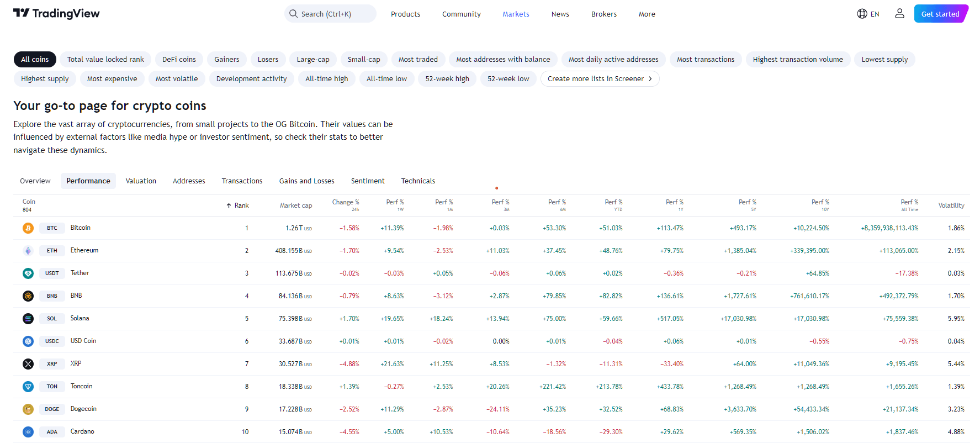Sort by Change % 24h column

(346, 205)
